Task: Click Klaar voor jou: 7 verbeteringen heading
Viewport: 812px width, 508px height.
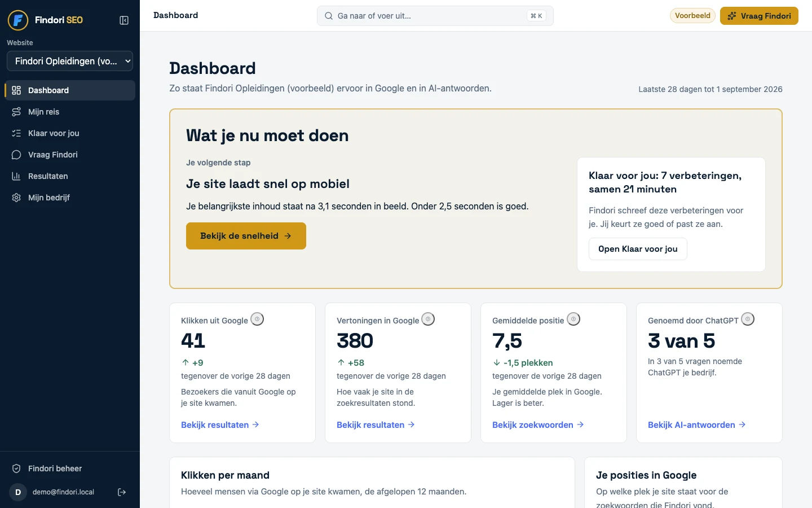Action: coord(665,182)
